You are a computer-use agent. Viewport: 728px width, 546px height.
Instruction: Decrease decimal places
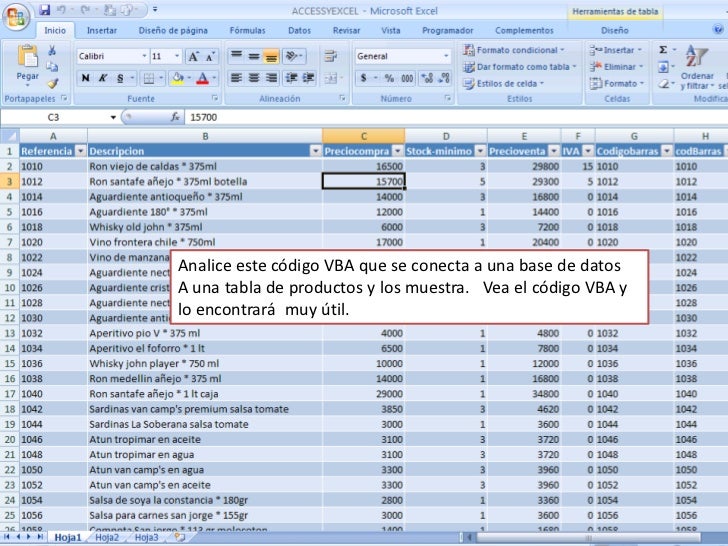(444, 78)
